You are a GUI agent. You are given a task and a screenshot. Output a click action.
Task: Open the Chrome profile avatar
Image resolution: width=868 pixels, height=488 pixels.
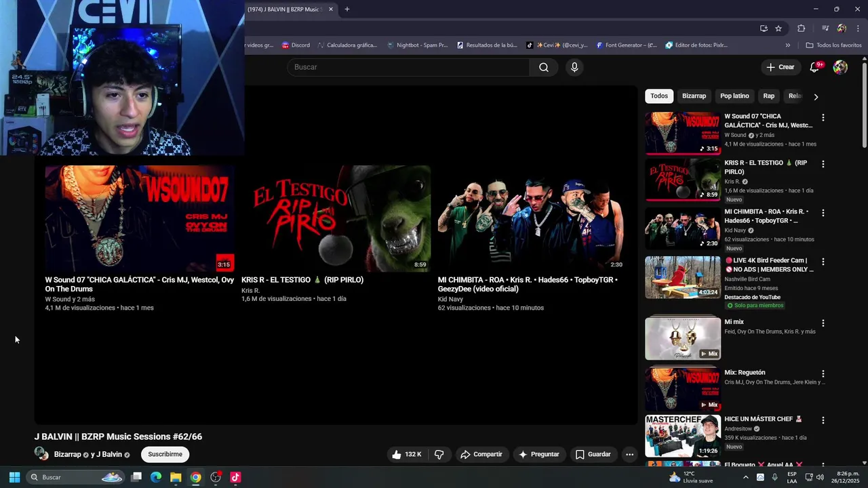[842, 28]
